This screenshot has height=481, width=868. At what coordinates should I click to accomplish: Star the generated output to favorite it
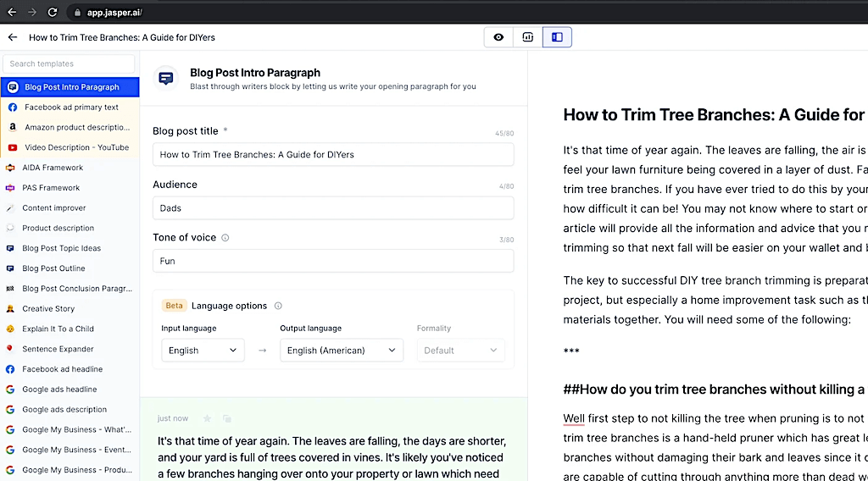point(207,418)
